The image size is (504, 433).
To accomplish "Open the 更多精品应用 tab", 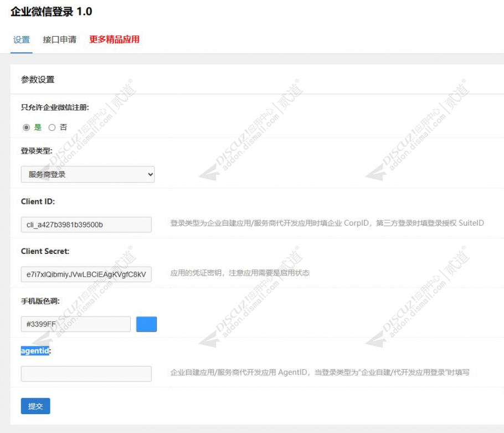I will point(114,39).
